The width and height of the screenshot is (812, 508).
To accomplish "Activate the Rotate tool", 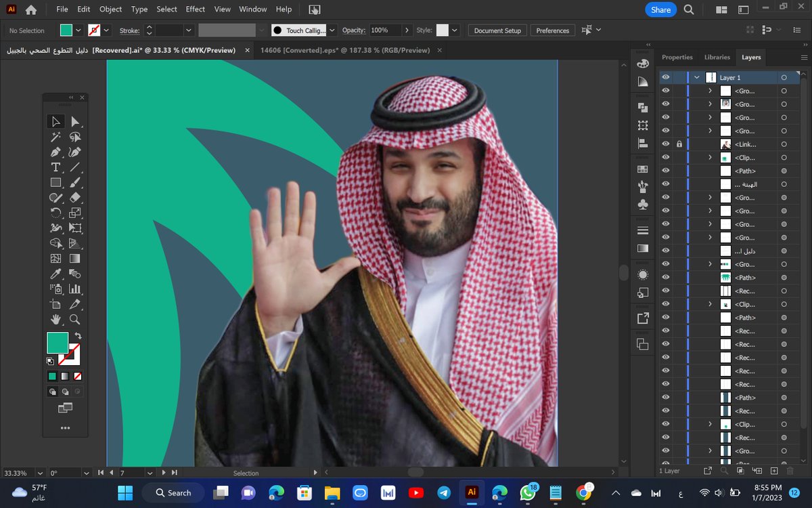I will click(56, 213).
